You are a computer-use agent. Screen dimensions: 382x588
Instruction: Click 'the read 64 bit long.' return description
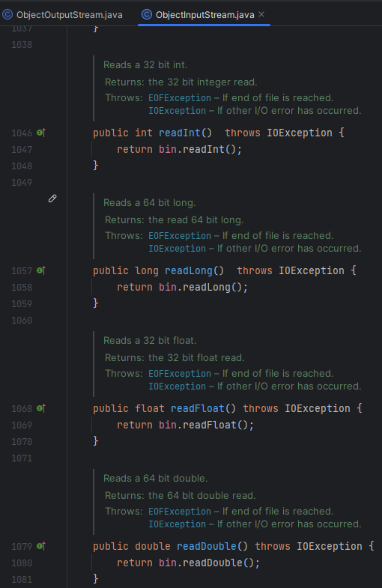pos(196,220)
